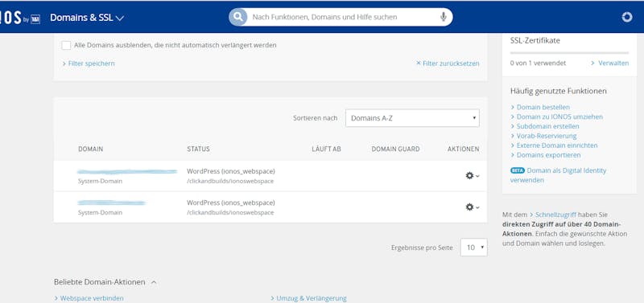This screenshot has height=303, width=644.
Task: Click the AKTIONEN column header
Action: 464,149
